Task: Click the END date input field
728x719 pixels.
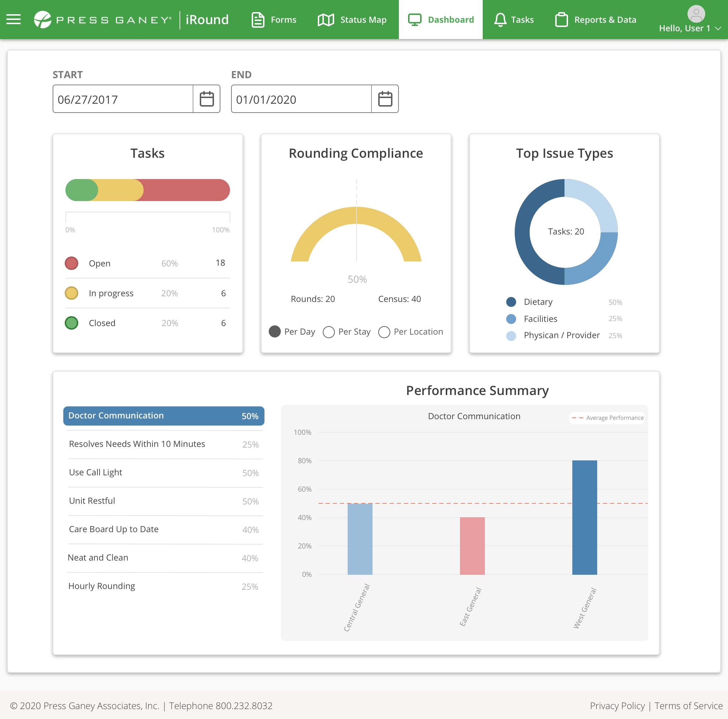Action: coord(301,99)
